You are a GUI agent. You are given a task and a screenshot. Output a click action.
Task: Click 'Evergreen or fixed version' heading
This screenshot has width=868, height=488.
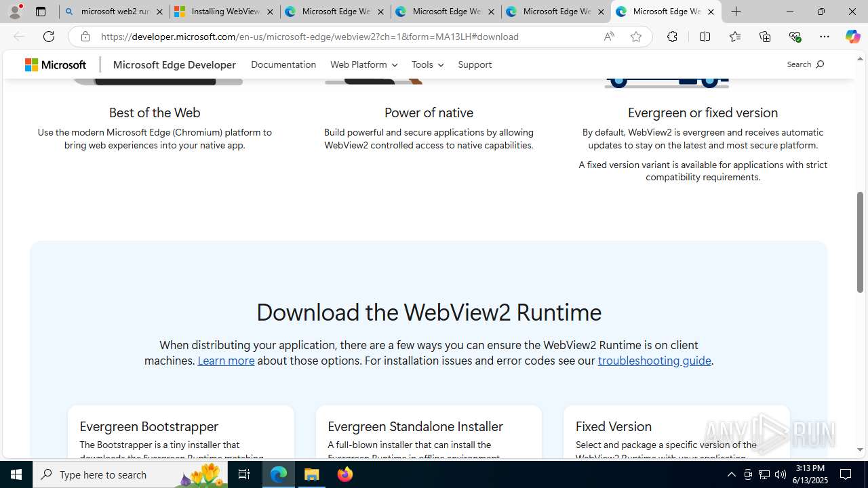(703, 113)
